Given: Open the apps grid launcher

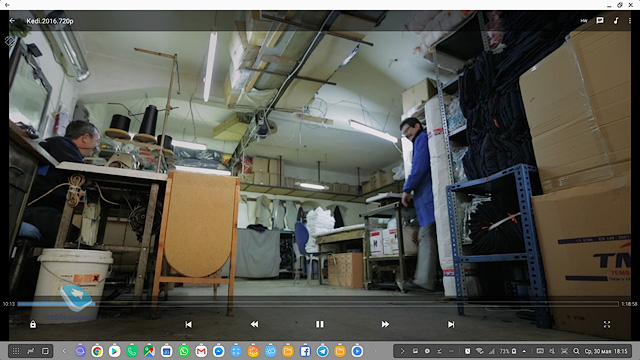Looking at the screenshot, I should pos(16,351).
